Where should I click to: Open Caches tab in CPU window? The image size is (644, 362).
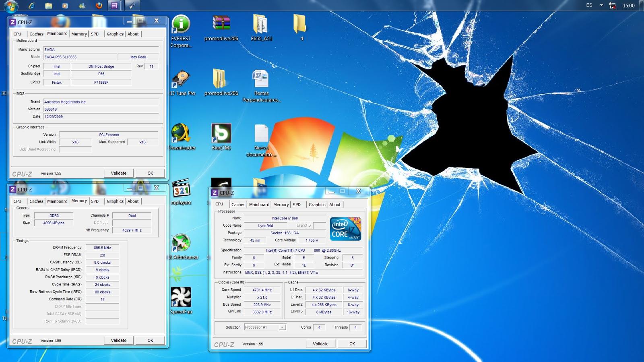pyautogui.click(x=238, y=204)
